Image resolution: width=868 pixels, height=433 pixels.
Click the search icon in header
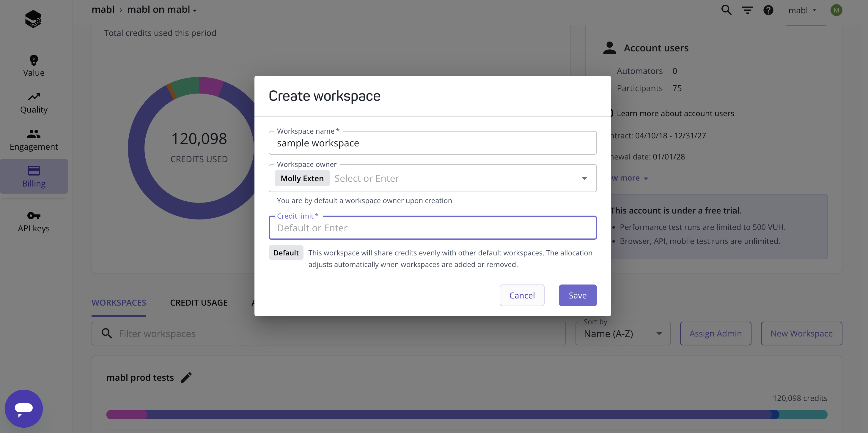(x=726, y=10)
